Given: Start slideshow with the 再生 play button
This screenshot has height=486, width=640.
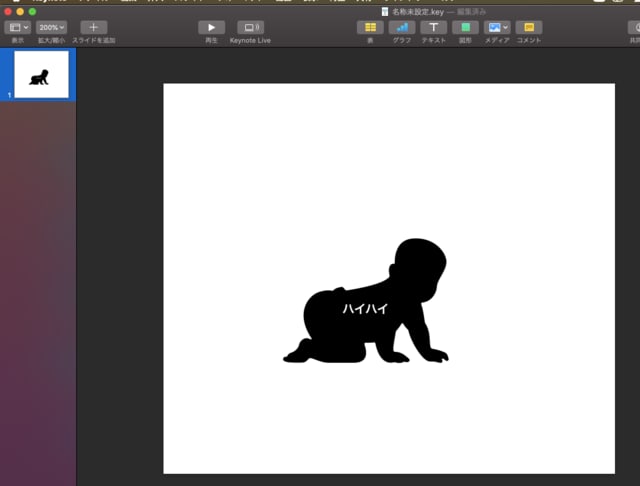Looking at the screenshot, I should [x=211, y=27].
